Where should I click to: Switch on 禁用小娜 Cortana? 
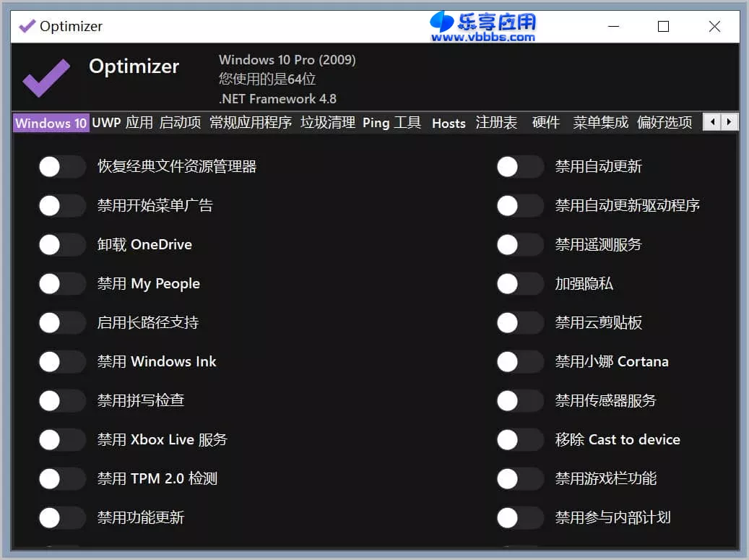tap(520, 361)
